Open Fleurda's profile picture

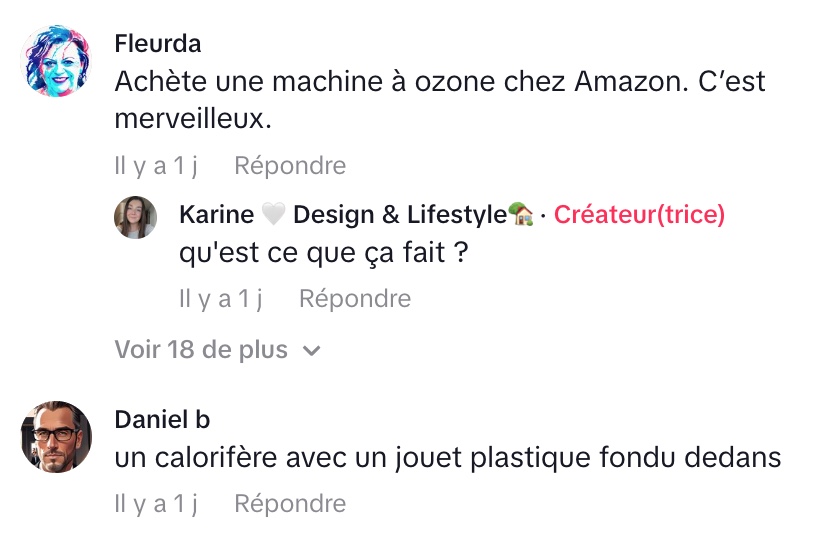point(56,62)
